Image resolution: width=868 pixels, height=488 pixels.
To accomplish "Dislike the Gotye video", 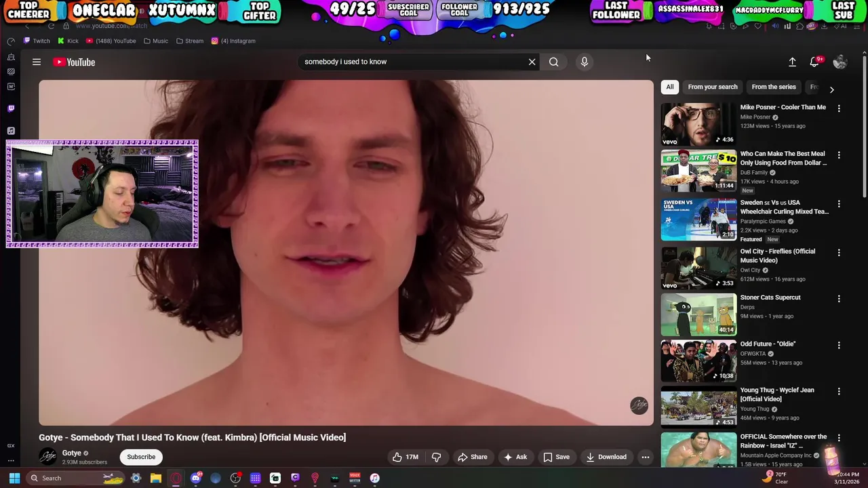I will (x=437, y=457).
